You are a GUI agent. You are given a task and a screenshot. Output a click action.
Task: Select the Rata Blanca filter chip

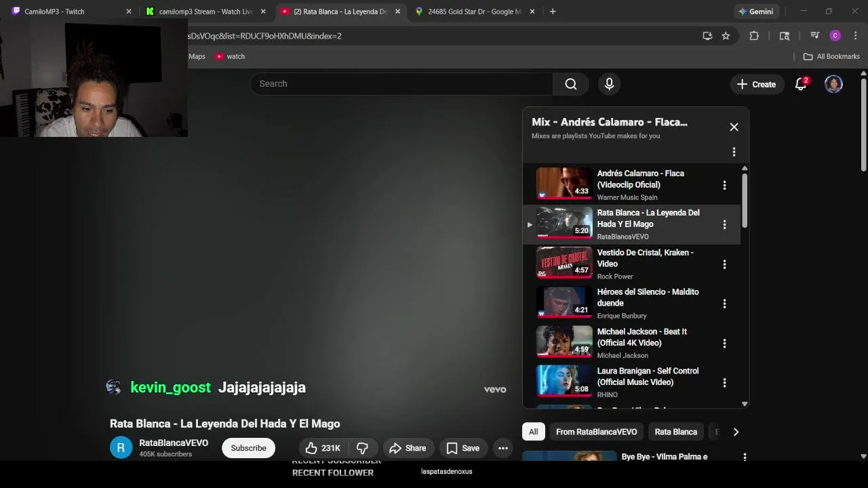click(x=675, y=432)
